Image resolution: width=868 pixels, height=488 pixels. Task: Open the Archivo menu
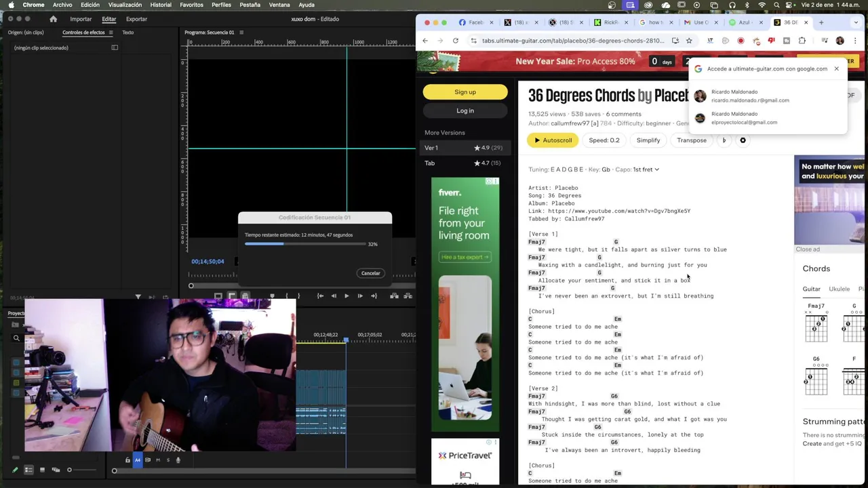tap(62, 5)
